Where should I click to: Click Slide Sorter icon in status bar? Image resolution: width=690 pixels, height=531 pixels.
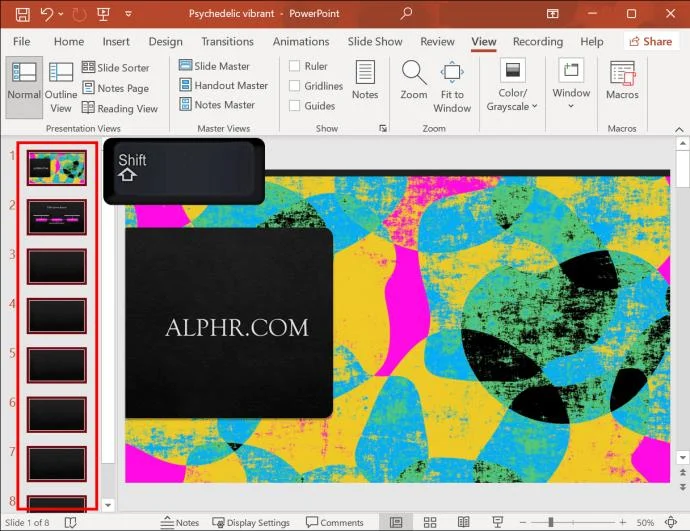[x=430, y=522]
